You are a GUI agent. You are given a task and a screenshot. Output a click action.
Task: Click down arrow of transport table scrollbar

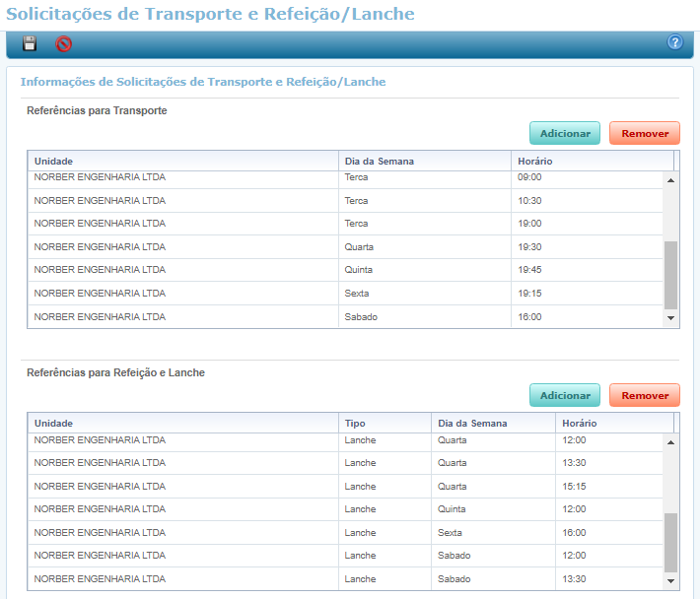click(671, 318)
